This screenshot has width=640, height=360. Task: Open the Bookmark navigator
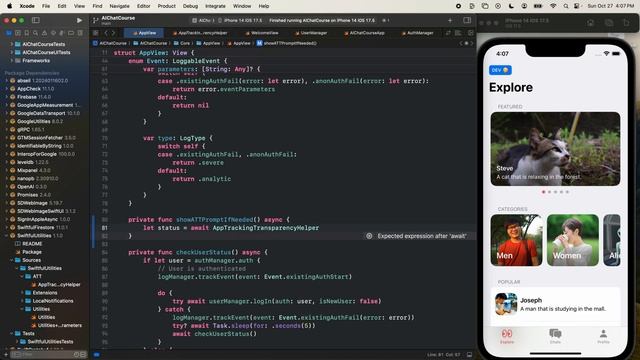click(27, 33)
